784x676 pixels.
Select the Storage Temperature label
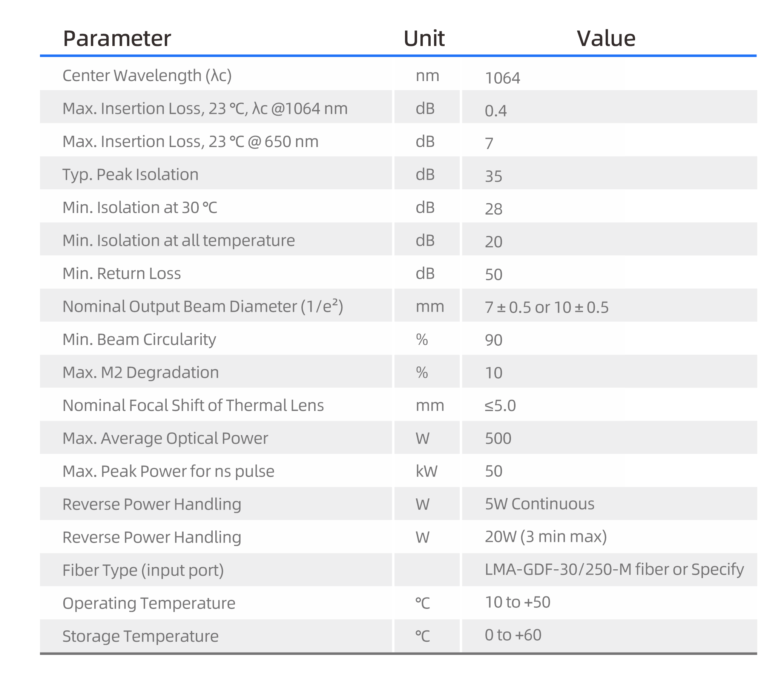pyautogui.click(x=140, y=636)
